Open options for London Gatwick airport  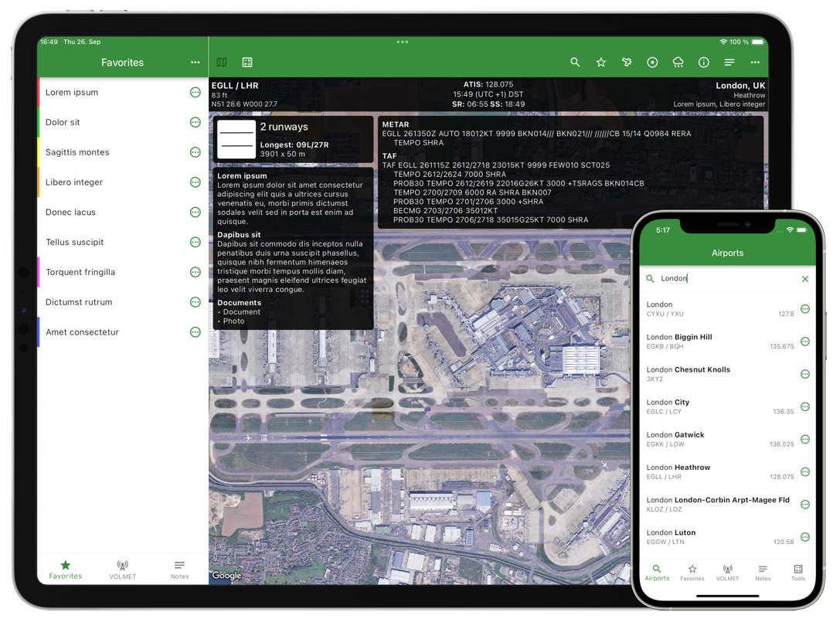pyautogui.click(x=804, y=440)
